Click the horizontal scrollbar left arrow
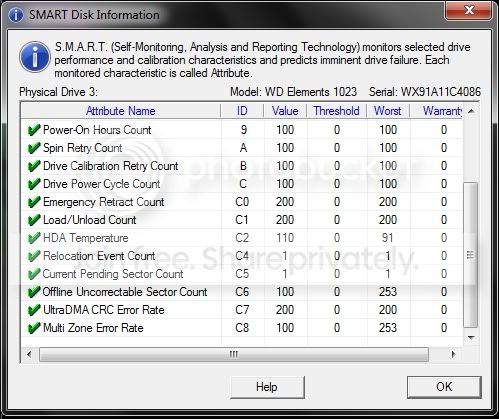This screenshot has width=499, height=419. point(29,354)
